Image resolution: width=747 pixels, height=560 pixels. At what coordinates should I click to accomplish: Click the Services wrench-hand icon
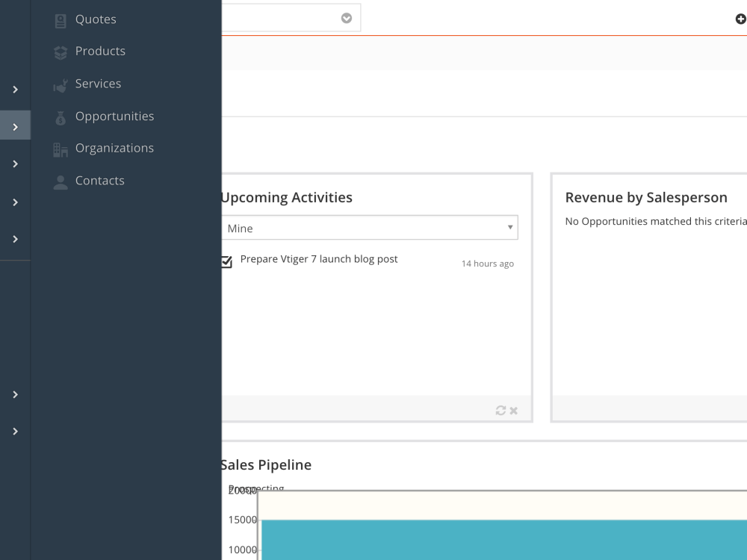pyautogui.click(x=60, y=84)
